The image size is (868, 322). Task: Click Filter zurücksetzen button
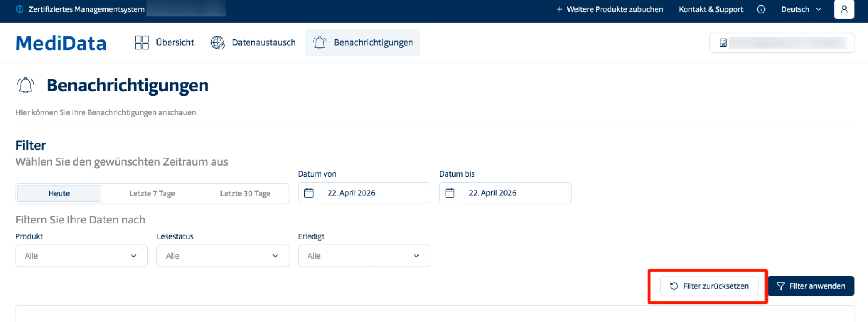tap(709, 286)
